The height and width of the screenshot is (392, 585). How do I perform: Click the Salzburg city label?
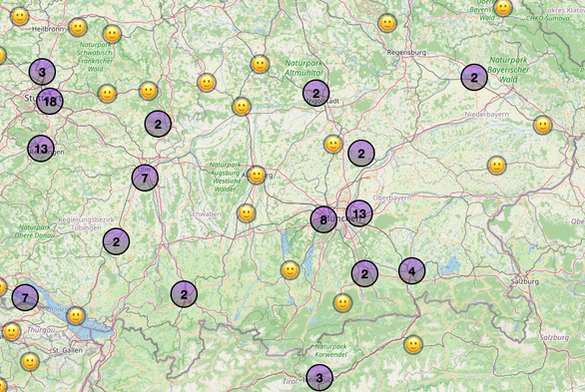pos(524,281)
